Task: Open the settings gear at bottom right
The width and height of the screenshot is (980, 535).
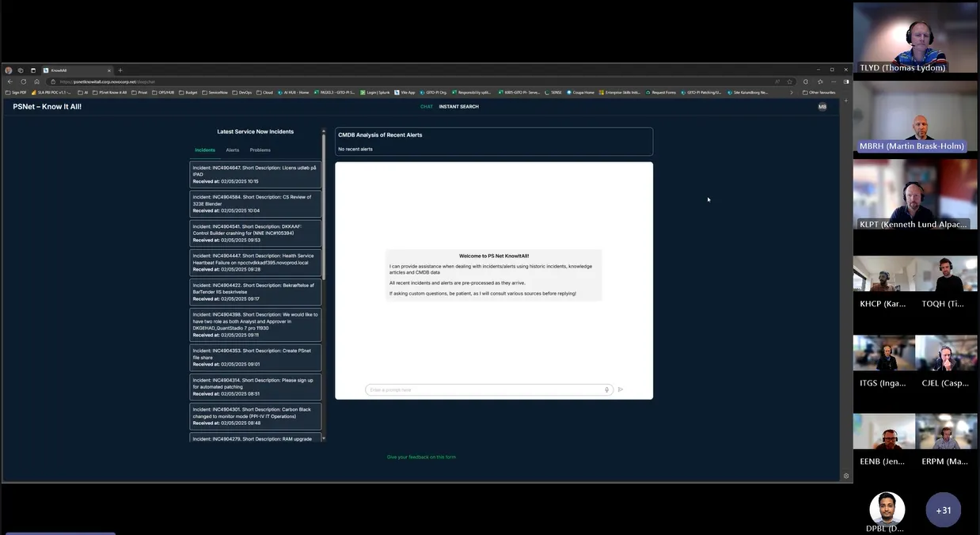Action: [x=846, y=476]
